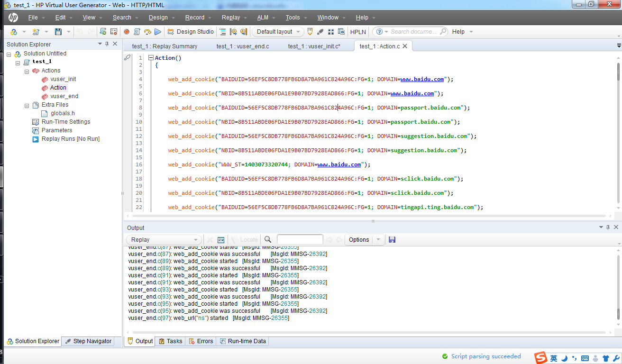
Task: Click the magnifier Find icon in Output pane
Action: coord(268,240)
